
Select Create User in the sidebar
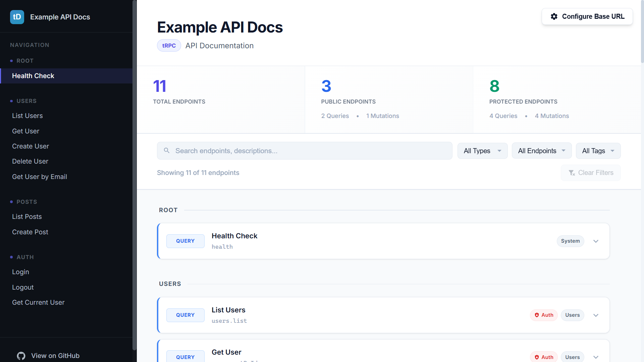click(x=66, y=146)
